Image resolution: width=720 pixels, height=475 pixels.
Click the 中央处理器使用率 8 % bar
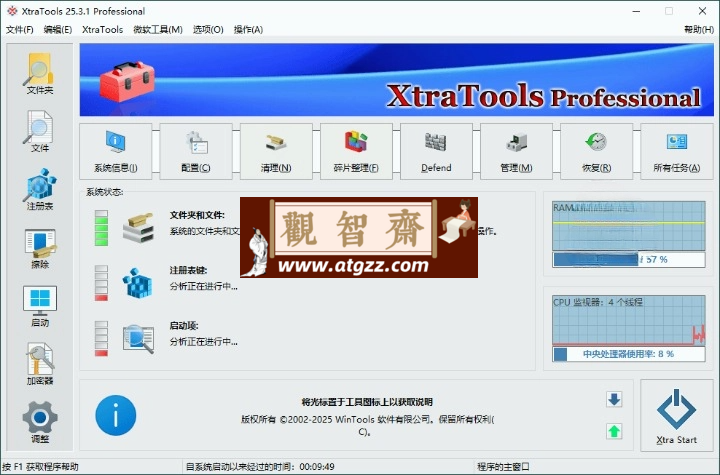(x=629, y=354)
